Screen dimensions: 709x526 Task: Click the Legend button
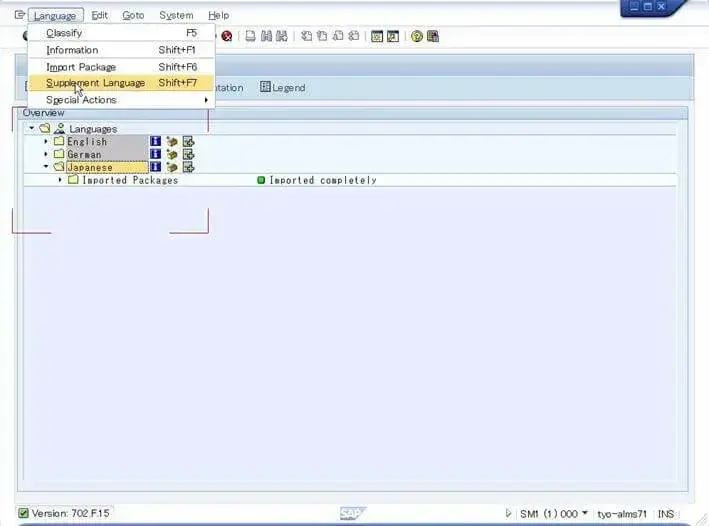click(283, 87)
